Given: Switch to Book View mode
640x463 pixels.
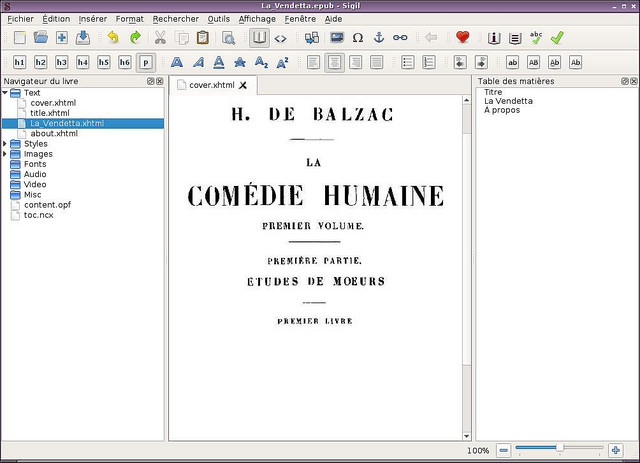Looking at the screenshot, I should coord(259,38).
